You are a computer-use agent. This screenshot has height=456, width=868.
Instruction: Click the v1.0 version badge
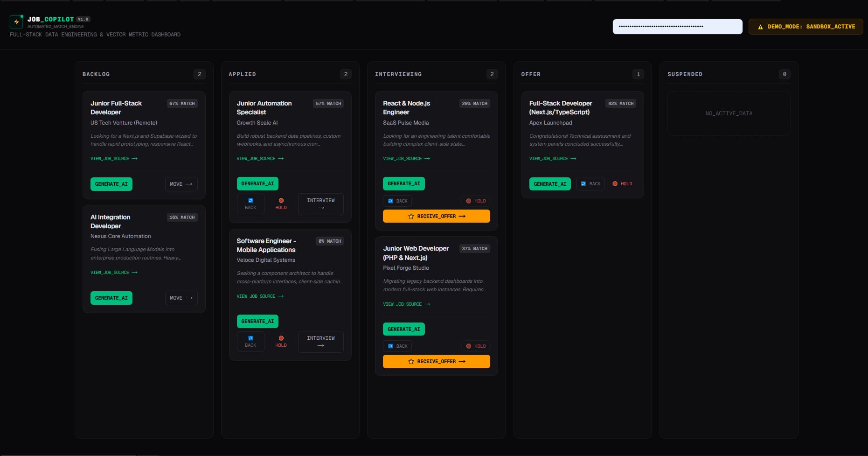point(83,19)
